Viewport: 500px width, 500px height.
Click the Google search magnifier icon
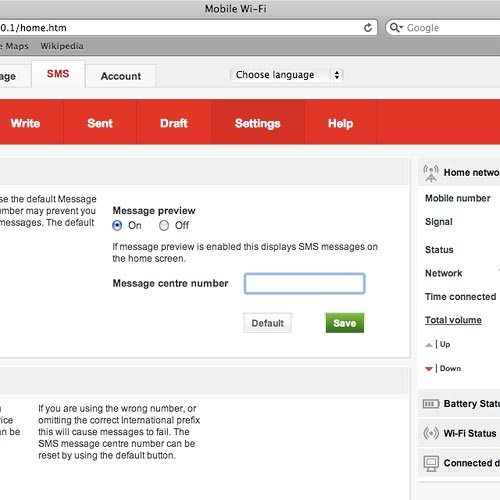pyautogui.click(x=396, y=28)
